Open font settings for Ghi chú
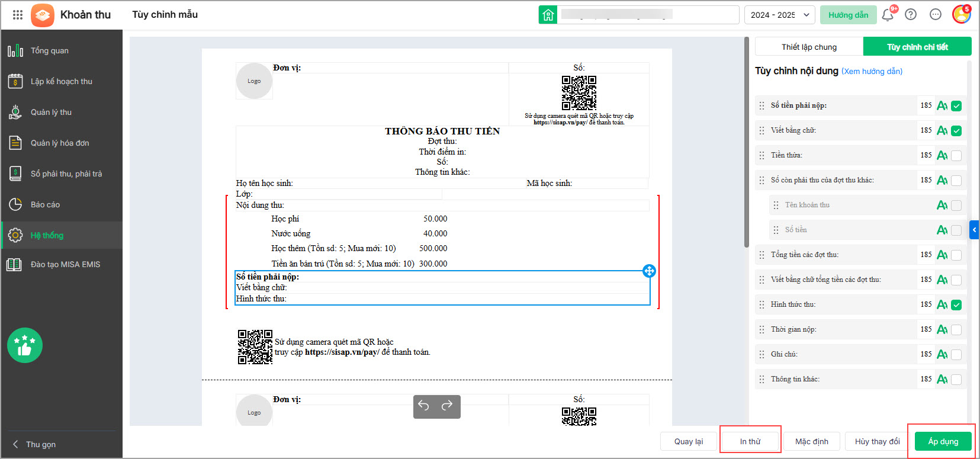Image resolution: width=980 pixels, height=459 pixels. coord(942,354)
